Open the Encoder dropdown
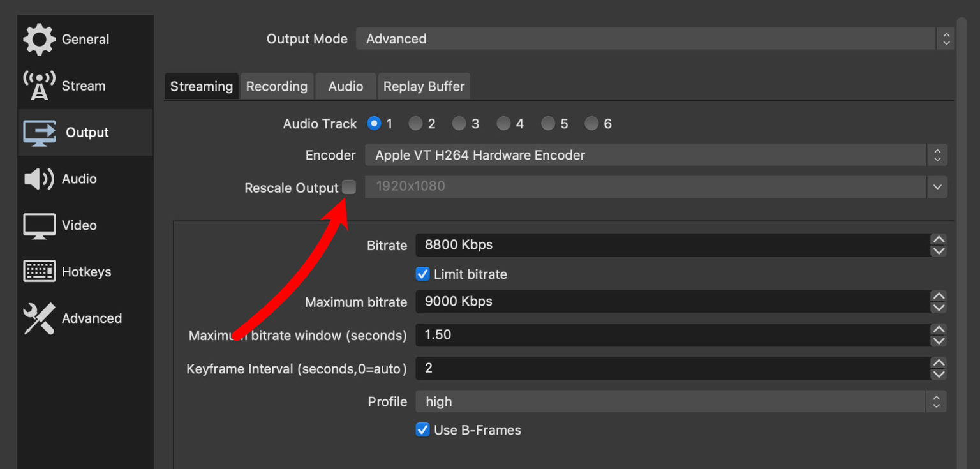The width and height of the screenshot is (980, 469). [x=937, y=154]
